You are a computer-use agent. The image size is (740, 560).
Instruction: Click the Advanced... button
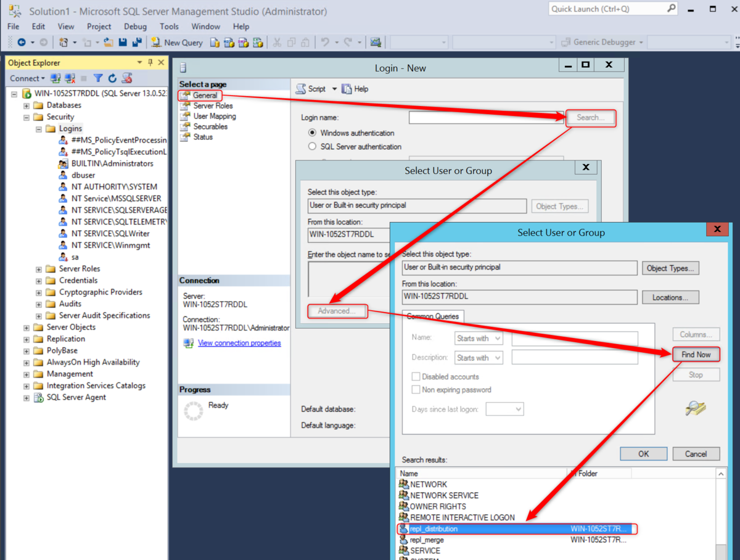click(x=337, y=311)
